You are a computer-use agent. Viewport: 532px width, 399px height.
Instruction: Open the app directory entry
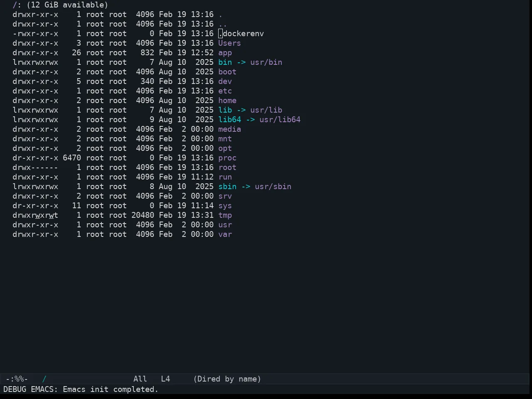pos(225,53)
